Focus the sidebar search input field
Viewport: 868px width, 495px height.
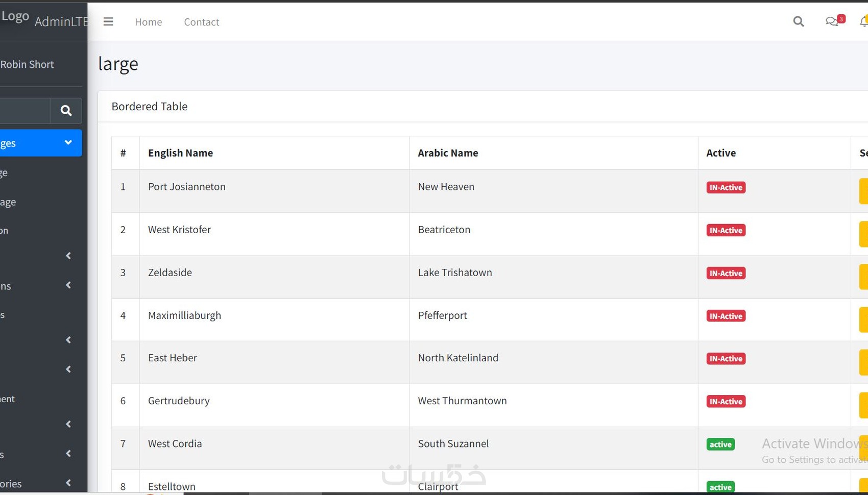pyautogui.click(x=25, y=110)
